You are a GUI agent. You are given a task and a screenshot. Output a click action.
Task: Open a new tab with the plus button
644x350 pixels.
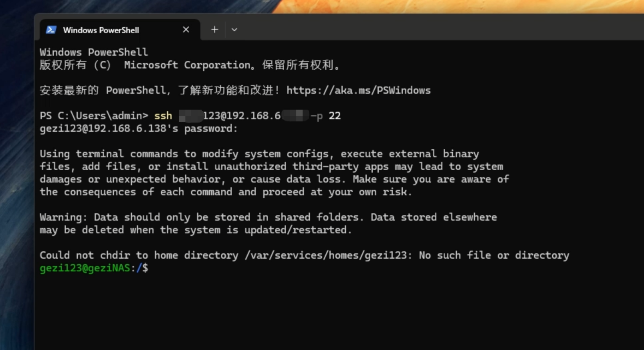pos(214,30)
